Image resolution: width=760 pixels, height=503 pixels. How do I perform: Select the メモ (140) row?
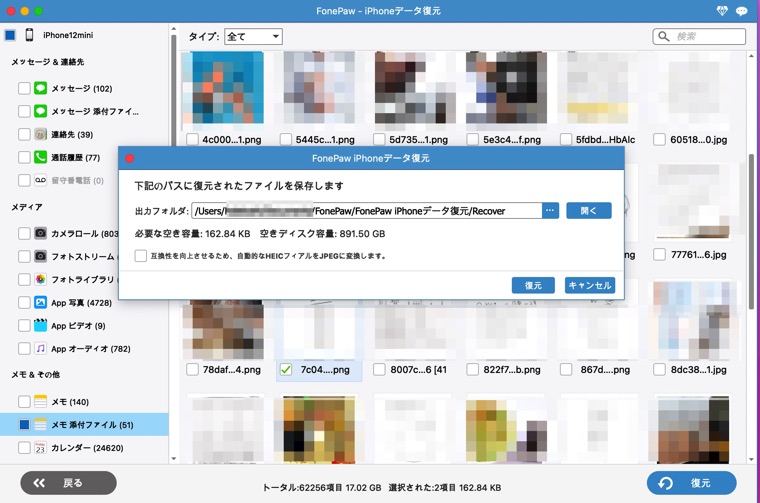point(84,402)
